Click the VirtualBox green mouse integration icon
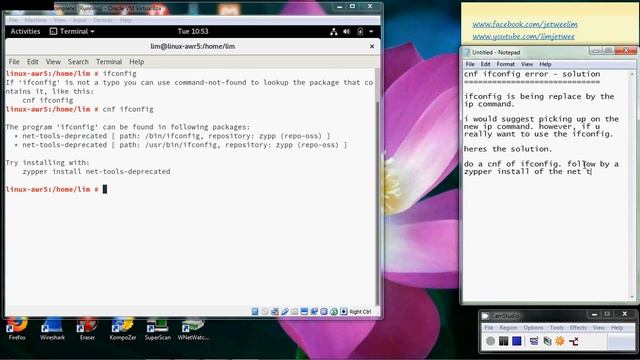Image resolution: width=640 pixels, height=360 pixels. 334,311
